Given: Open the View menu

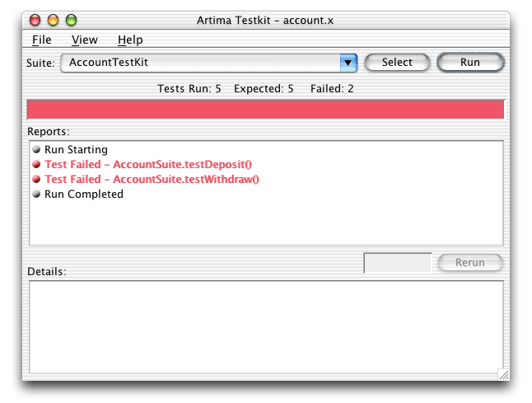Looking at the screenshot, I should pos(85,40).
